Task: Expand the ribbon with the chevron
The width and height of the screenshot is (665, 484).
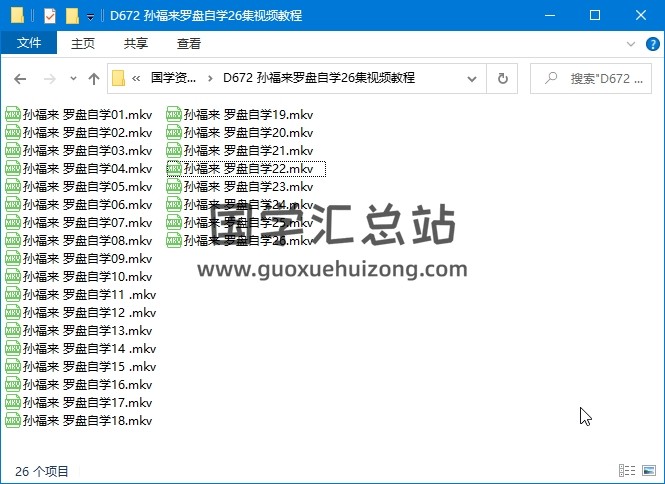Action: (x=630, y=44)
